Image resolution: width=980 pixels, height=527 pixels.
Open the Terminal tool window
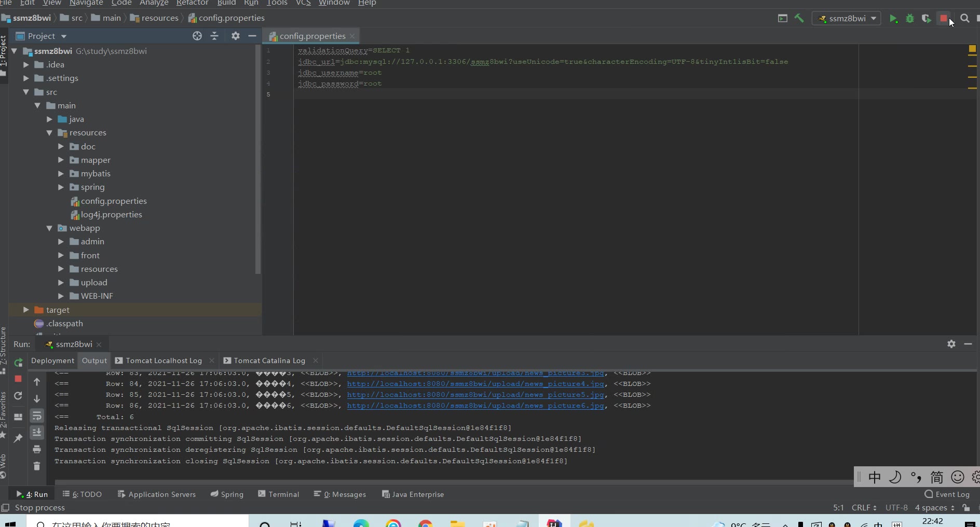click(279, 494)
